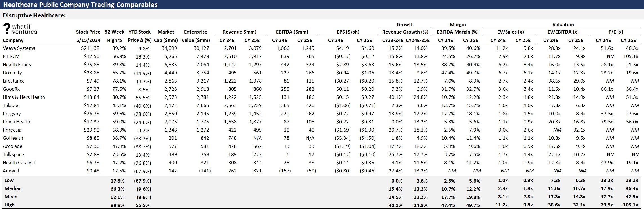Click the Valuation group header
The width and height of the screenshot is (644, 211).
click(x=563, y=25)
